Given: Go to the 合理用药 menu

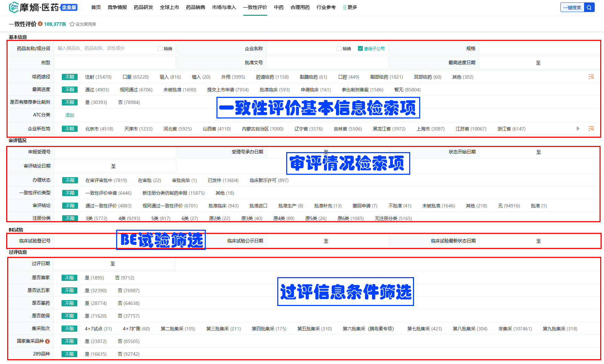Looking at the screenshot, I should pos(300,7).
